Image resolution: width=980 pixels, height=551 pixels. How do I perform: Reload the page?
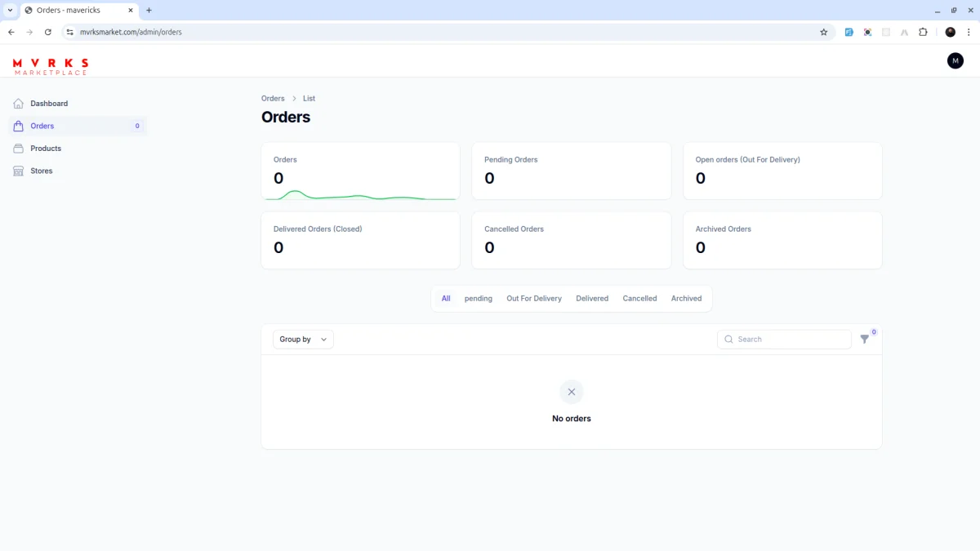[x=48, y=32]
